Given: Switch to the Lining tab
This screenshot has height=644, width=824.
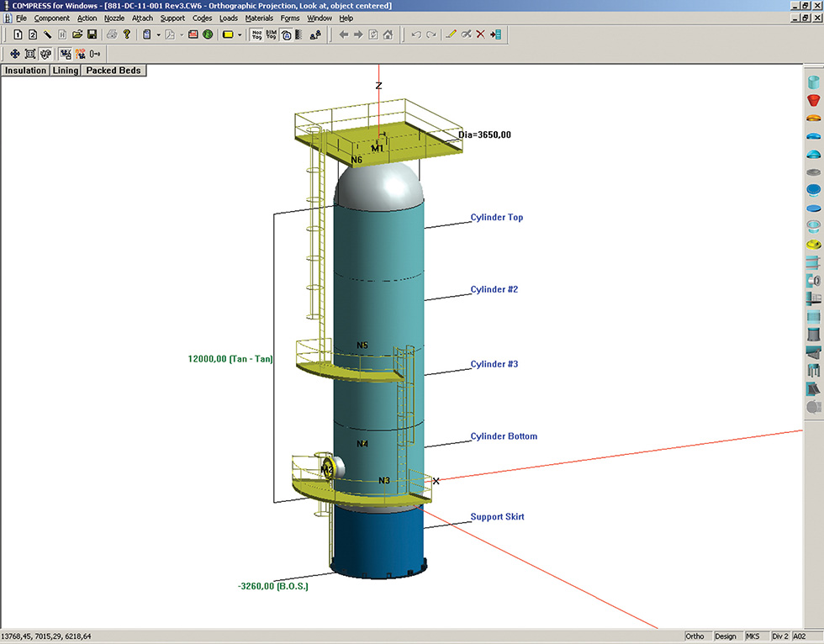Looking at the screenshot, I should [66, 71].
